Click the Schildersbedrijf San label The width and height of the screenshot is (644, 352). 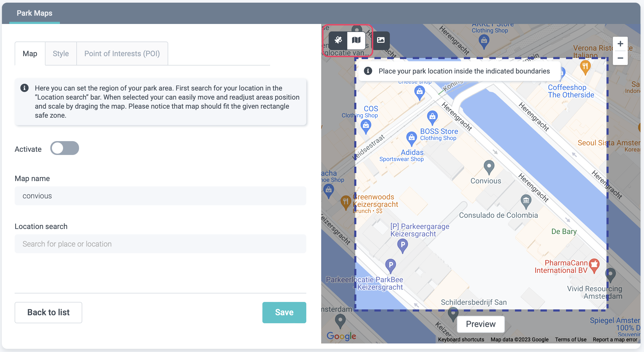pyautogui.click(x=474, y=302)
